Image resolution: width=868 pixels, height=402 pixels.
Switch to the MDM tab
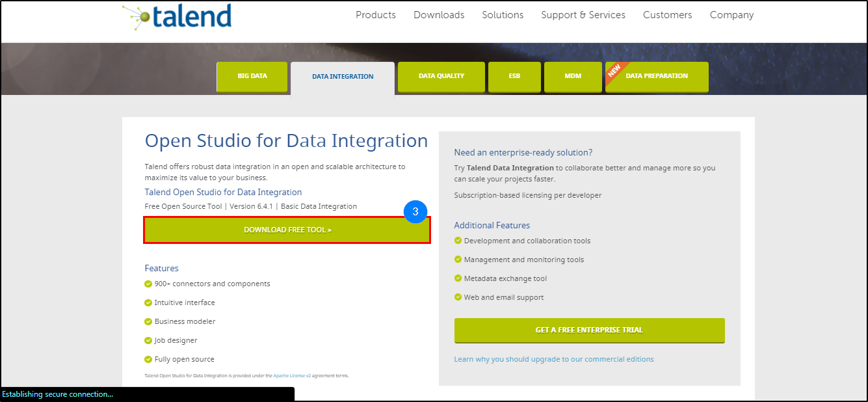[x=573, y=76]
